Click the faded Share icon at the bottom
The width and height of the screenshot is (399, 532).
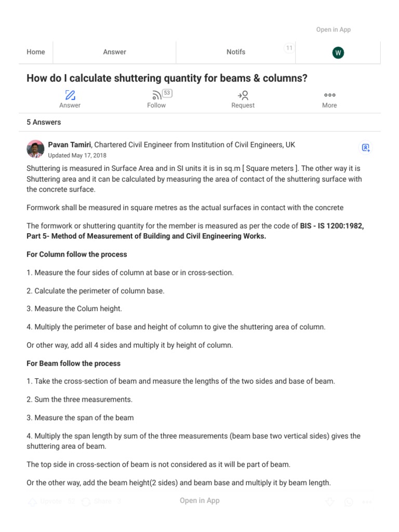coord(87,502)
